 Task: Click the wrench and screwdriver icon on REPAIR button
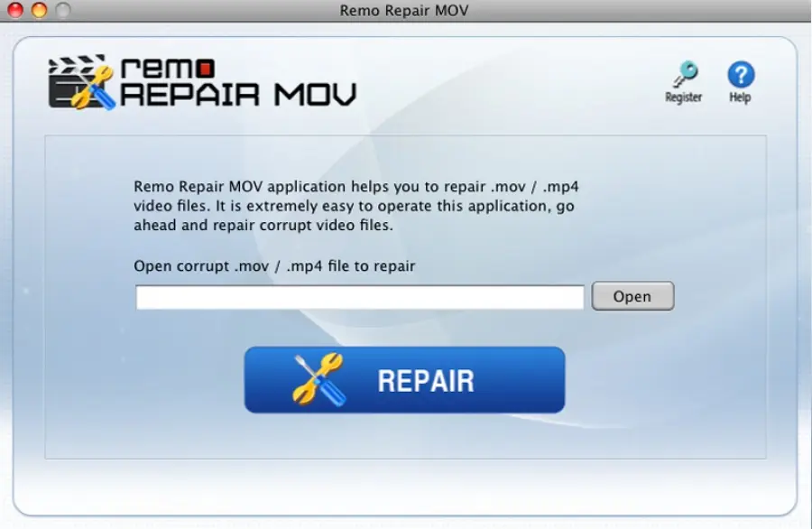(x=318, y=380)
